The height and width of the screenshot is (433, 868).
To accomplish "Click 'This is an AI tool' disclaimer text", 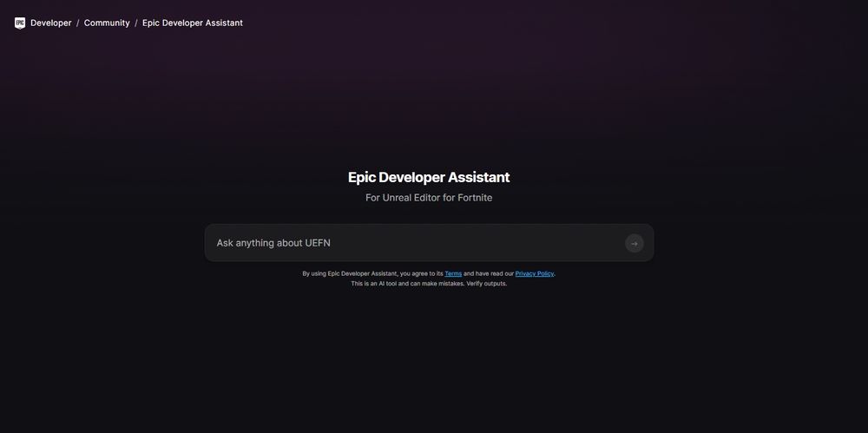I will coord(429,284).
